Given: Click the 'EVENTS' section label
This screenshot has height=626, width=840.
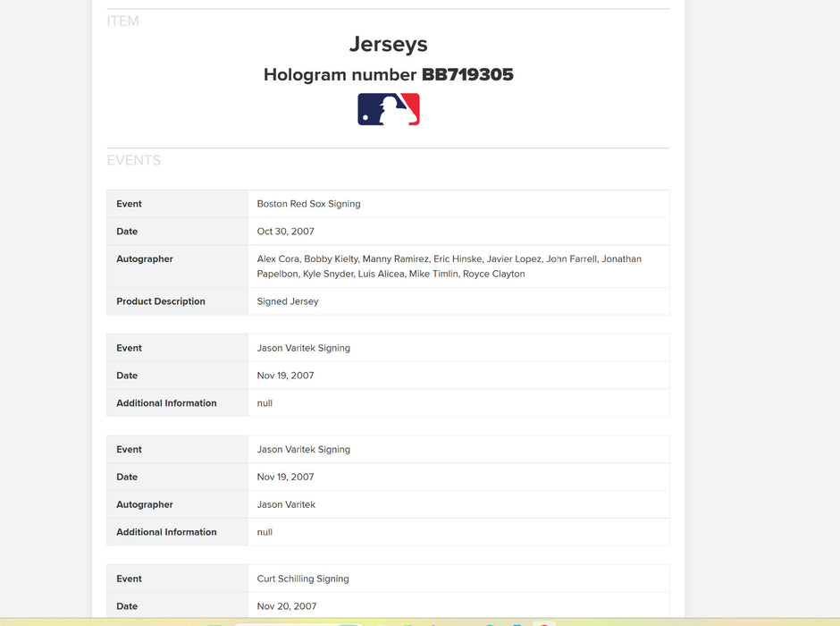Looking at the screenshot, I should click(x=133, y=160).
